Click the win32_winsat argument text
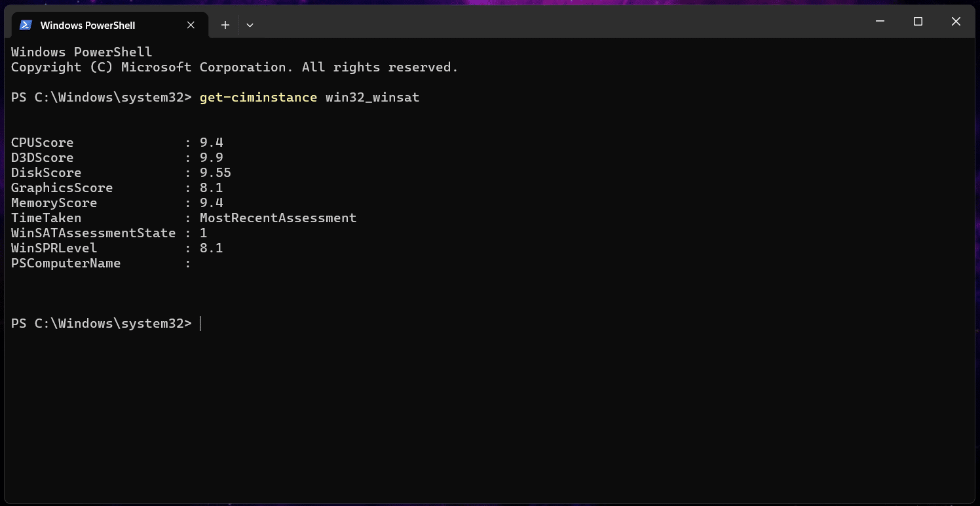The width and height of the screenshot is (980, 506). pos(372,98)
